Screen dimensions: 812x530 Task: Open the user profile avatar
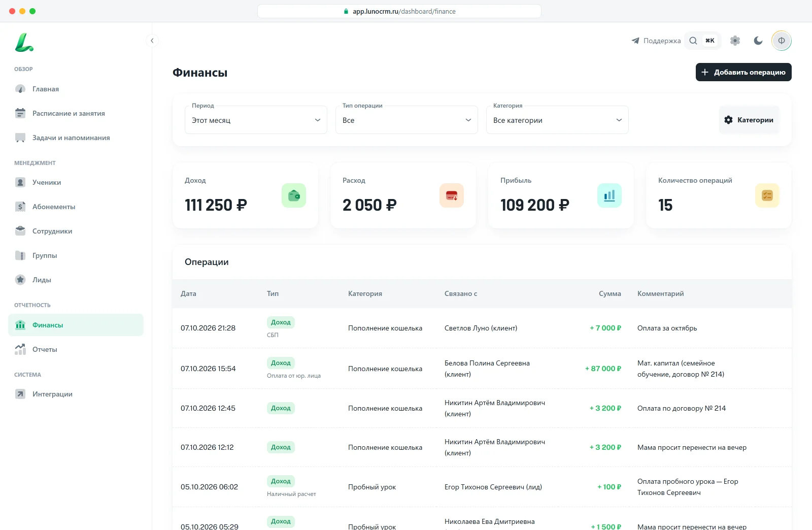tap(782, 41)
